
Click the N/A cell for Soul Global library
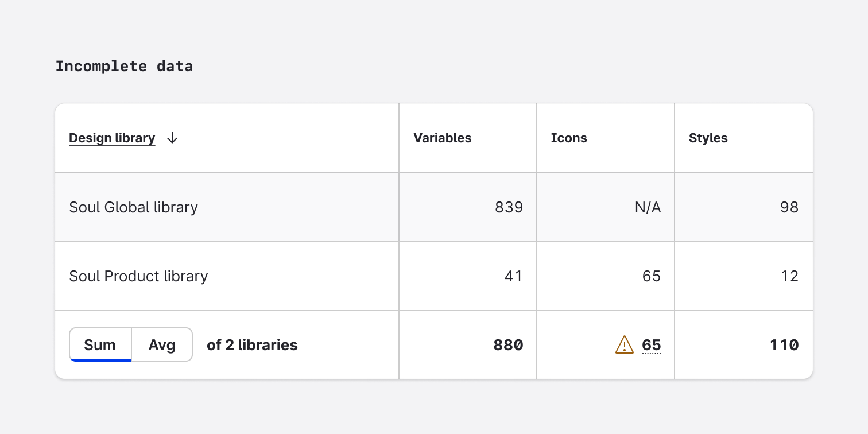pyautogui.click(x=648, y=207)
